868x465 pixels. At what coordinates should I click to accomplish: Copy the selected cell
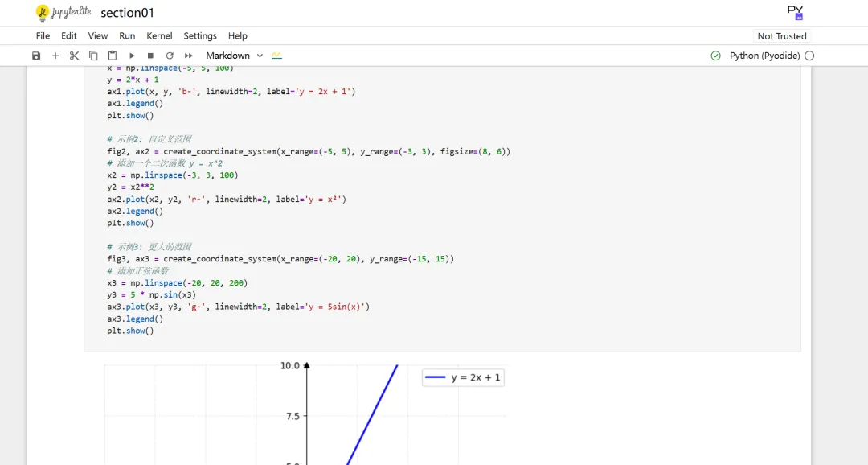pos(93,56)
